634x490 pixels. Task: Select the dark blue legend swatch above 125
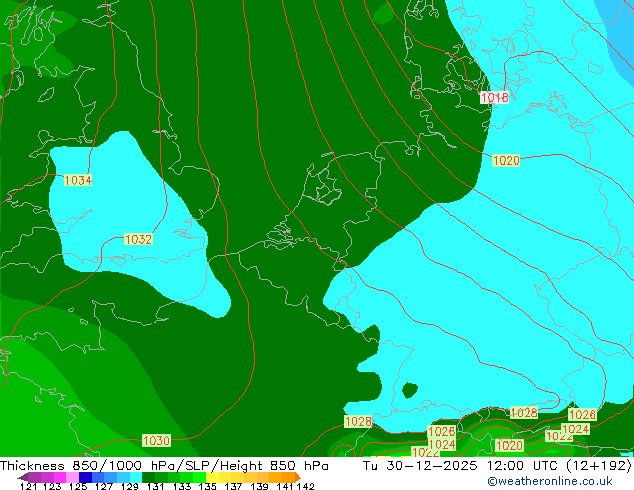85,477
